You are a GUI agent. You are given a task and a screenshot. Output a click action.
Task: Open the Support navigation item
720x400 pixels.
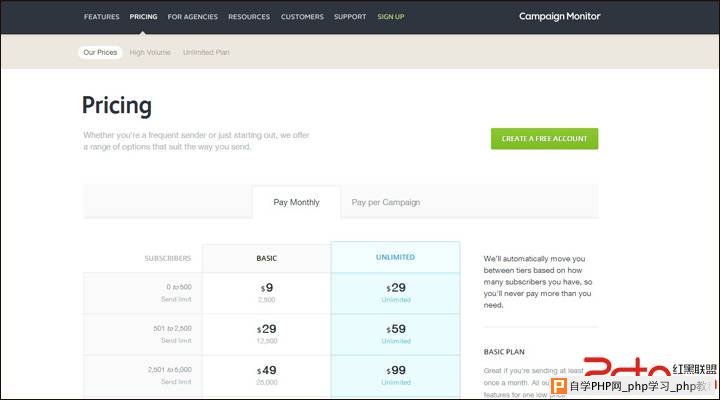(x=350, y=17)
